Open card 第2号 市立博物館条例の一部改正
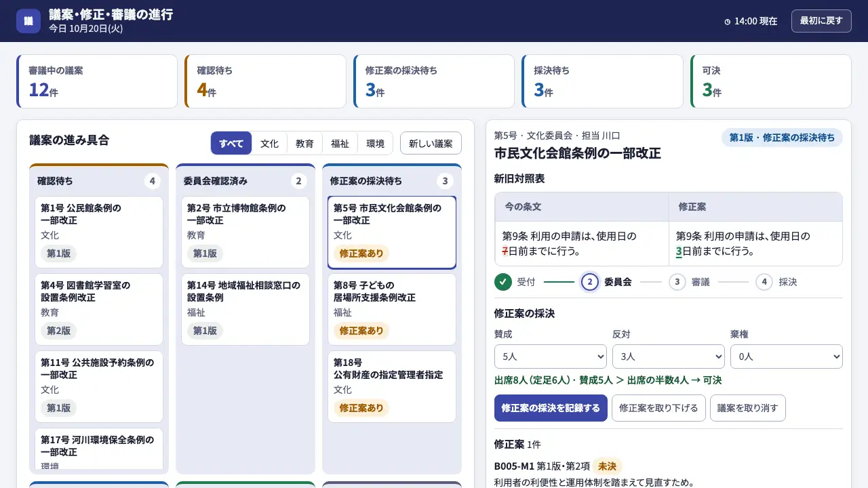 click(x=245, y=232)
